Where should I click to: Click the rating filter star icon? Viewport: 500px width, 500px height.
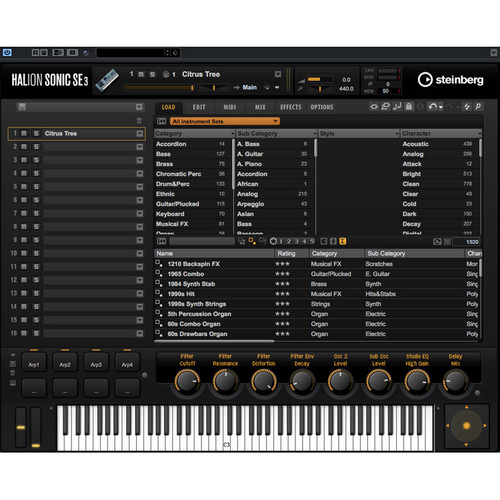273,241
